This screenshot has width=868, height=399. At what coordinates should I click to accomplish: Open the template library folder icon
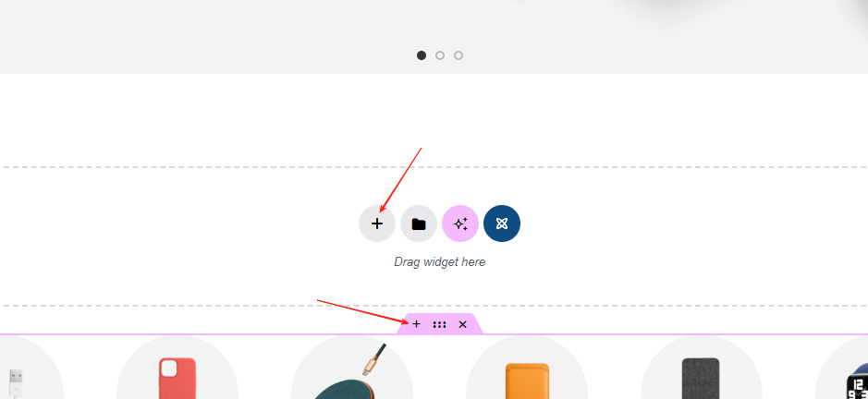pos(419,224)
